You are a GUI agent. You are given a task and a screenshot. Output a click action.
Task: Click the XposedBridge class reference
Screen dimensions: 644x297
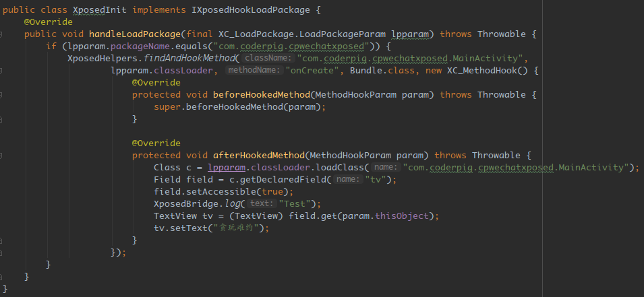click(x=186, y=204)
